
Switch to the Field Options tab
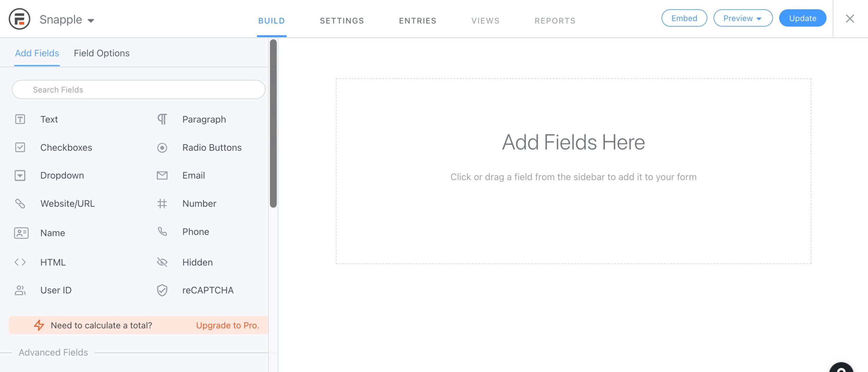(x=101, y=53)
